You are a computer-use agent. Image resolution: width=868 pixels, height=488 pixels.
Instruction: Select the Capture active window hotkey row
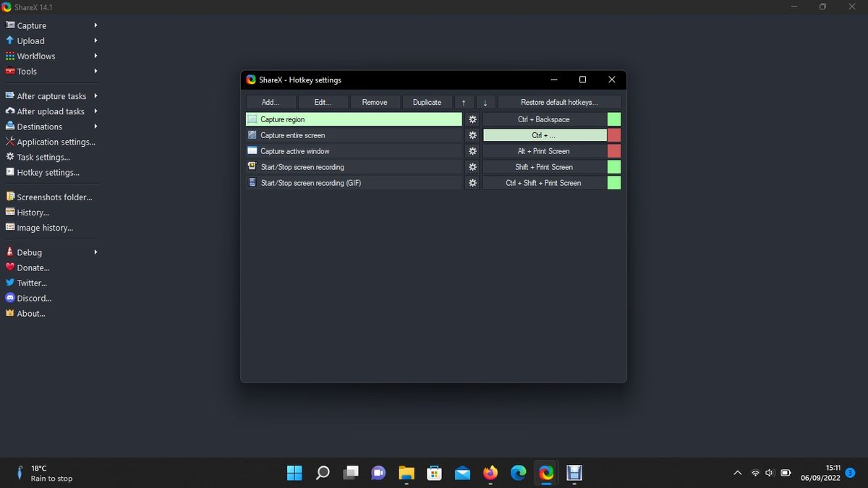tap(354, 150)
